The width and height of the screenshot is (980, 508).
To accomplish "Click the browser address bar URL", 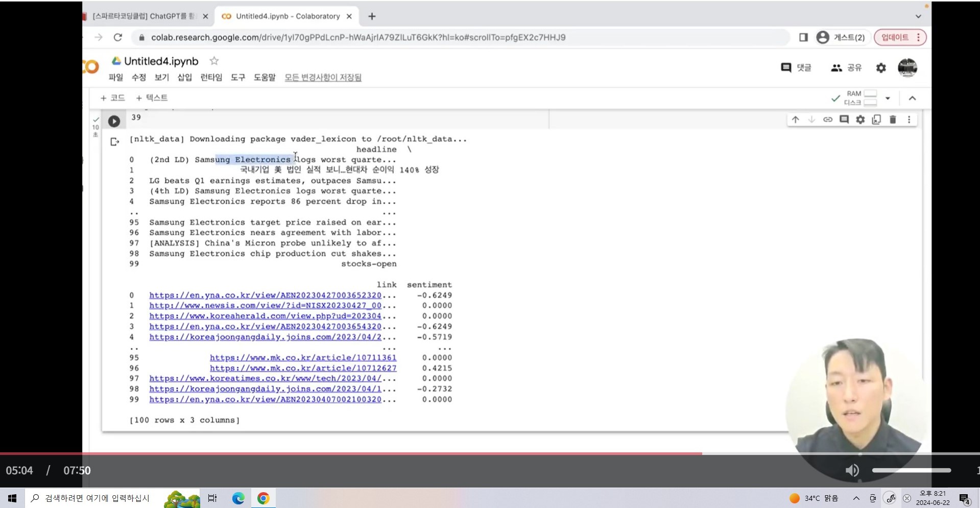I will (358, 37).
